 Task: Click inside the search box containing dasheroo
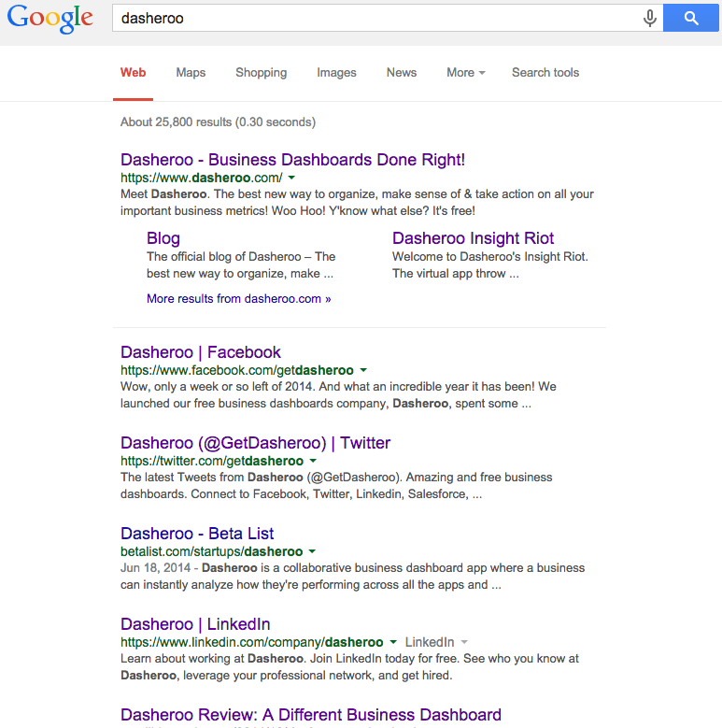point(374,18)
